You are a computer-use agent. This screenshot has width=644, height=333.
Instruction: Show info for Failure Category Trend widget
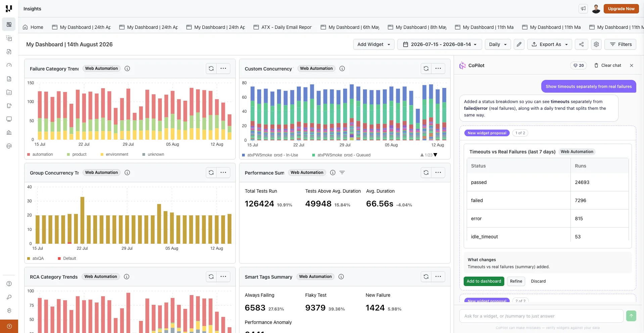click(x=127, y=68)
